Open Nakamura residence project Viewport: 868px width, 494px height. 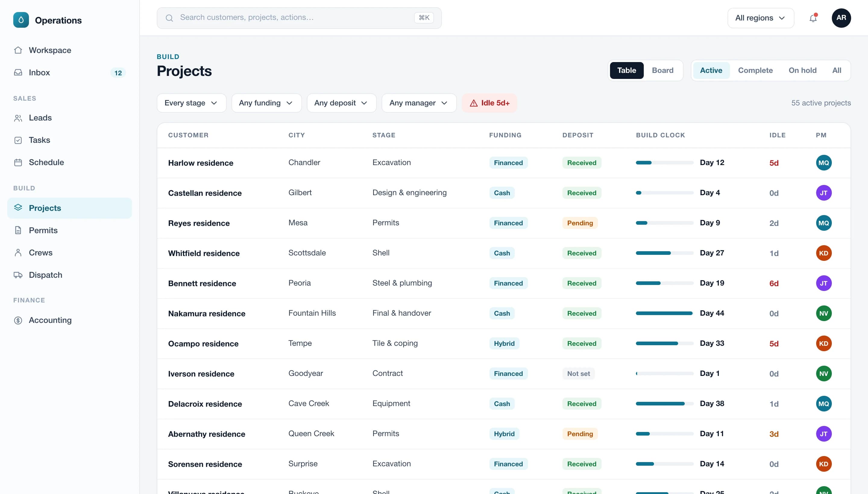coord(504,314)
